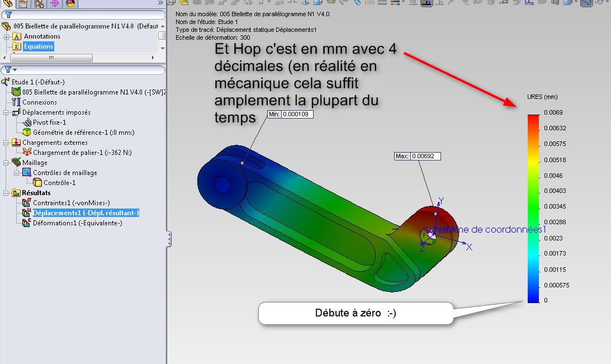Viewport: 611px width, 364px height.
Task: Click the Déformations1 strain plot icon
Action: pos(27,223)
